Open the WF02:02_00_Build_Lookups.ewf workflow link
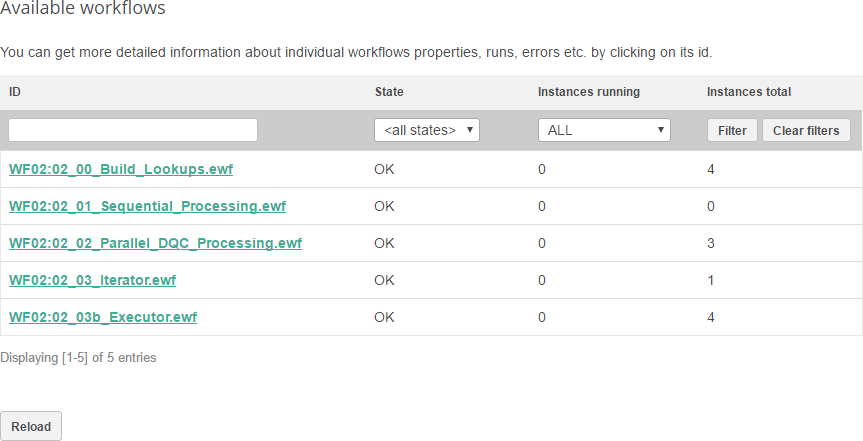 tap(121, 169)
